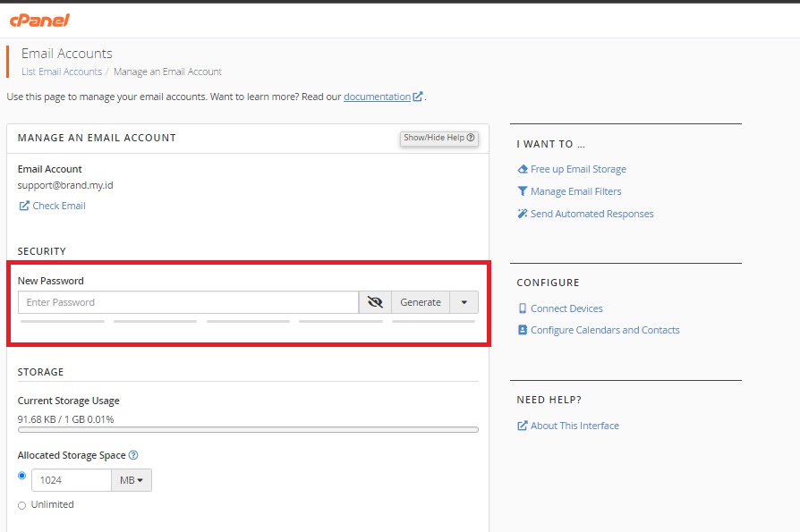Click the 1024 storage quota field
The image size is (800, 532).
pyautogui.click(x=72, y=480)
